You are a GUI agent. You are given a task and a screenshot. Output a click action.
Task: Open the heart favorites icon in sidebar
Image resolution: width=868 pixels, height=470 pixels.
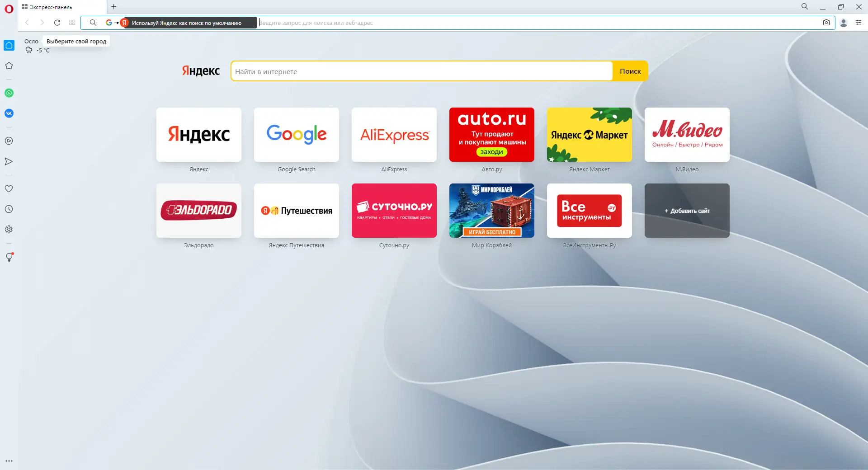9,189
